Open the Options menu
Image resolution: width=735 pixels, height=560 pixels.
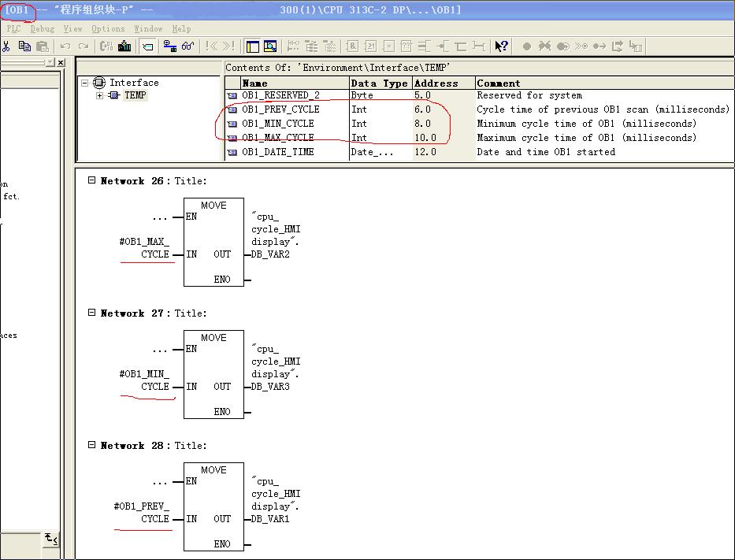coord(108,28)
